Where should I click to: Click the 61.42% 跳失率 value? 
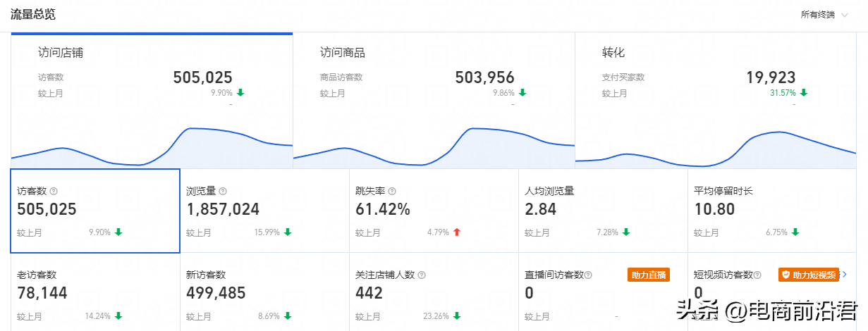click(x=383, y=209)
